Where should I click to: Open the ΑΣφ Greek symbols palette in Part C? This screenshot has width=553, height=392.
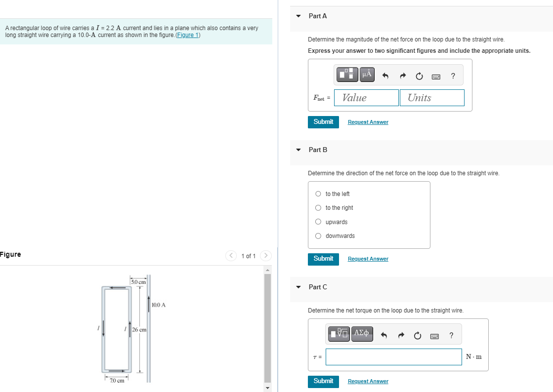coord(362,334)
